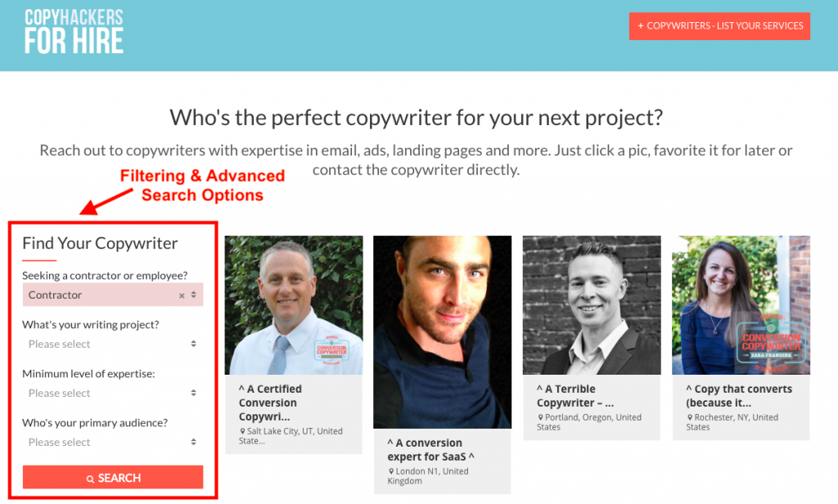838x504 pixels.
Task: Click the Copyhackers For Hire logo
Action: coord(74,31)
